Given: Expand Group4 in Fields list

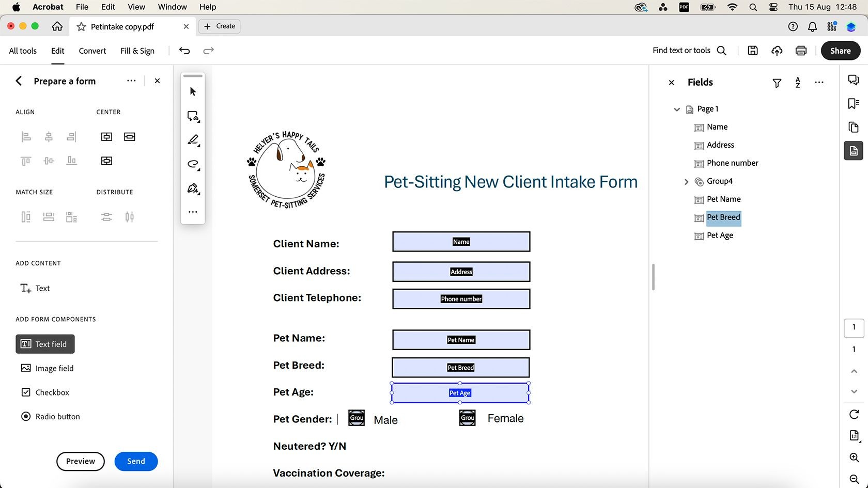Looking at the screenshot, I should point(686,181).
